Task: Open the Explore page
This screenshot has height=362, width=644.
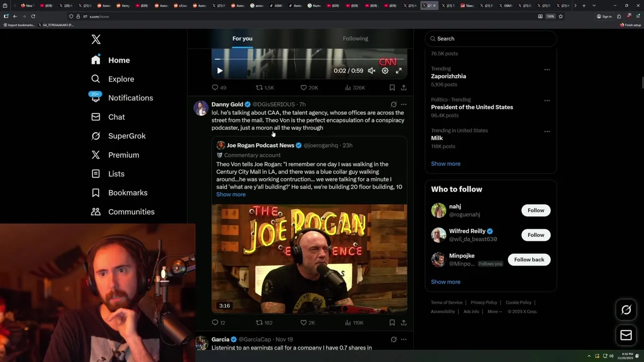Action: tap(112, 79)
